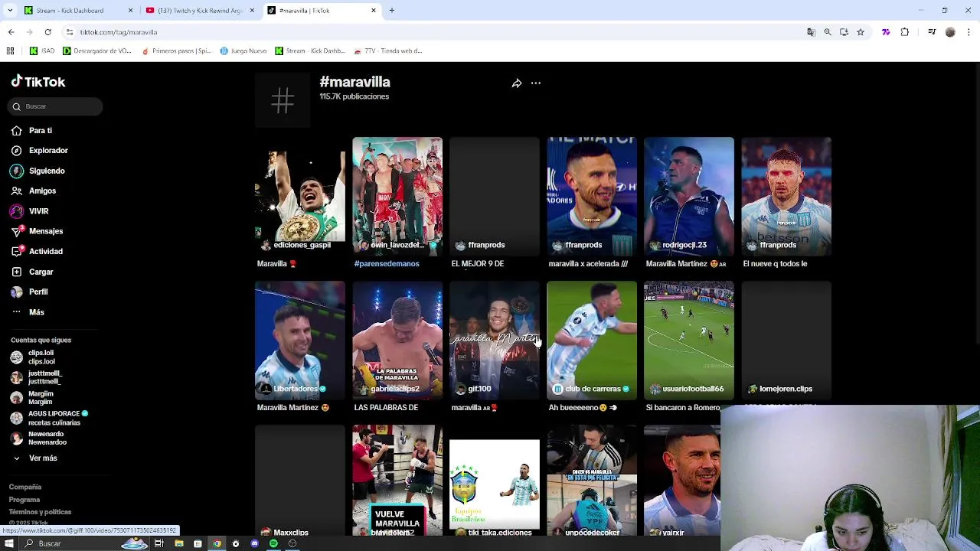Expand the tab search dropdown
Screen dimensions: 980x551
coord(9,11)
